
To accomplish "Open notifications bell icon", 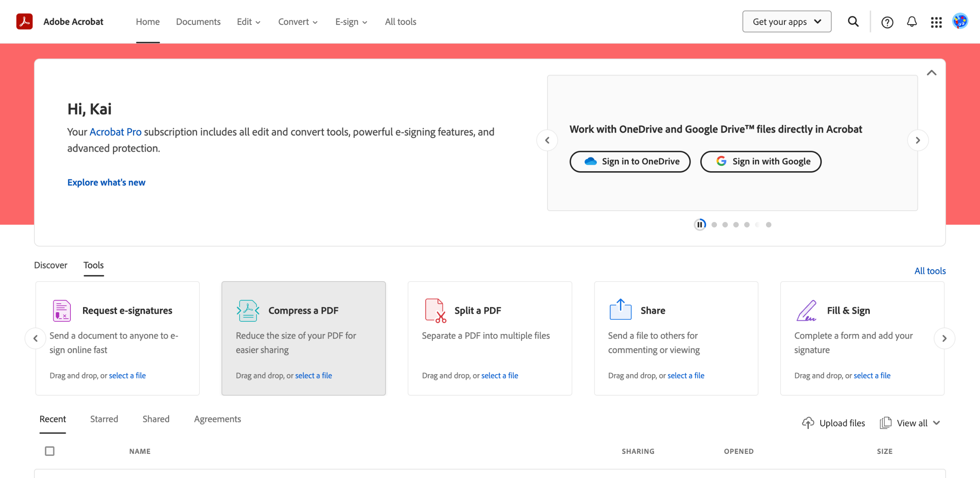I will pos(912,21).
